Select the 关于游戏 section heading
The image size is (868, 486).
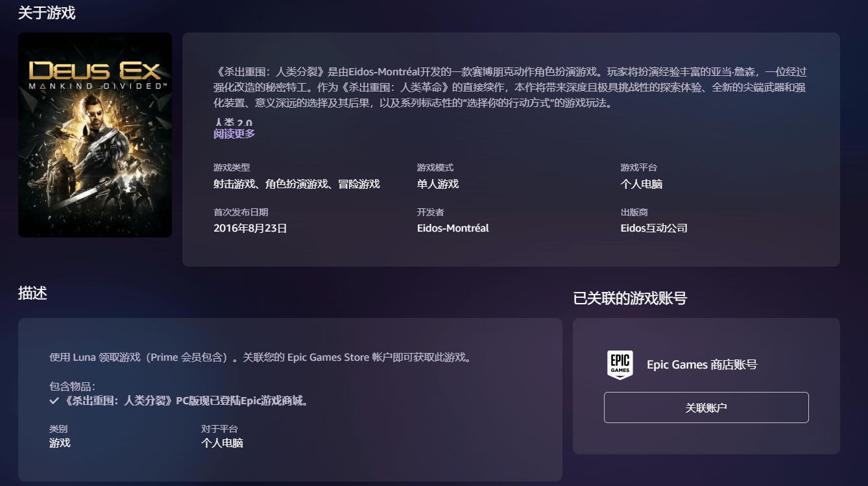tap(47, 12)
